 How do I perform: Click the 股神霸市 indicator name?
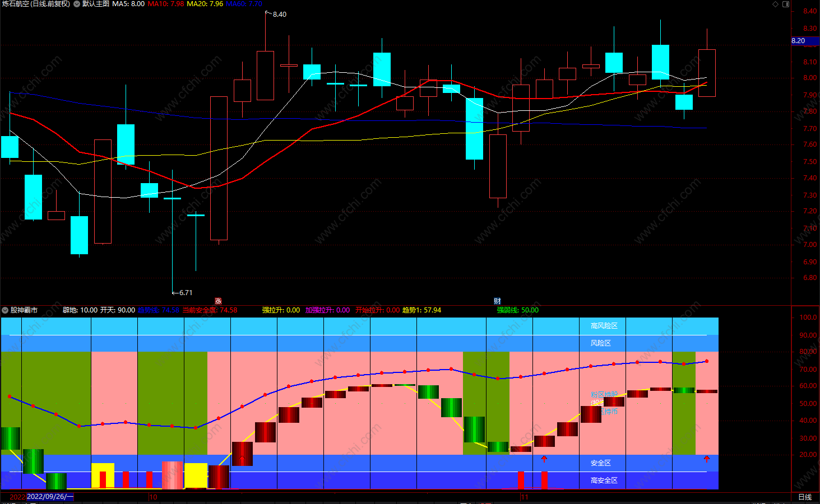[24, 310]
